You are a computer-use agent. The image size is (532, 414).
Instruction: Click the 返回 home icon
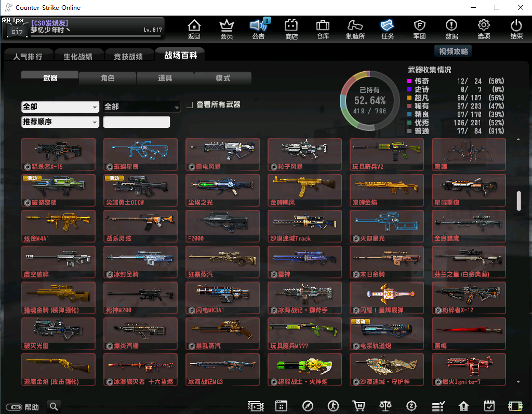coord(194,29)
